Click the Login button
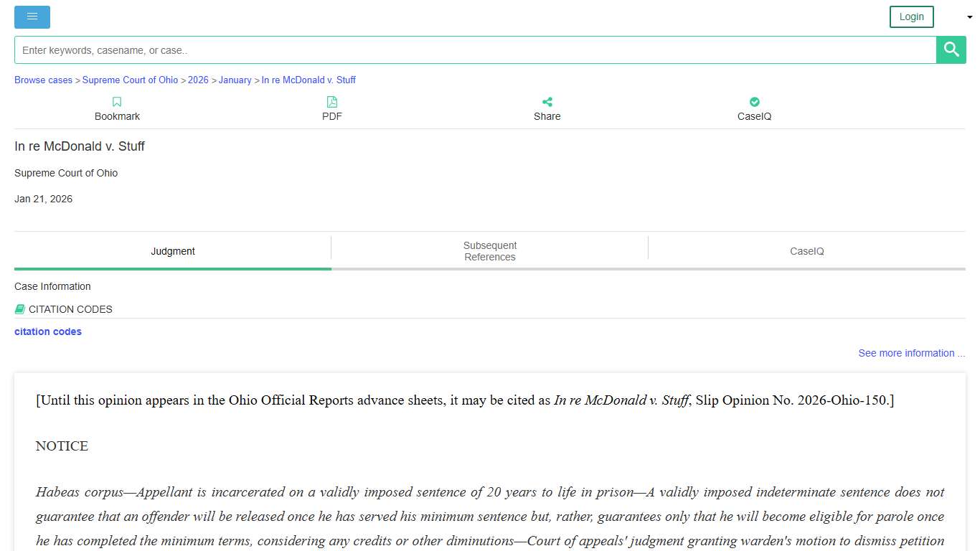The width and height of the screenshot is (980, 551). pos(911,17)
